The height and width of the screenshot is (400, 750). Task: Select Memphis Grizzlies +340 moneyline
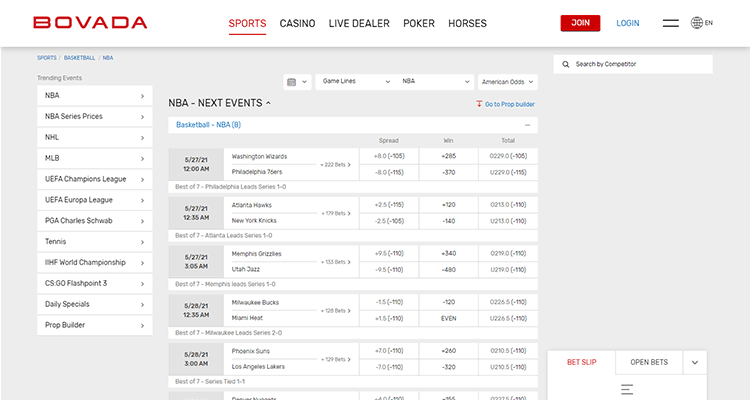tap(449, 254)
